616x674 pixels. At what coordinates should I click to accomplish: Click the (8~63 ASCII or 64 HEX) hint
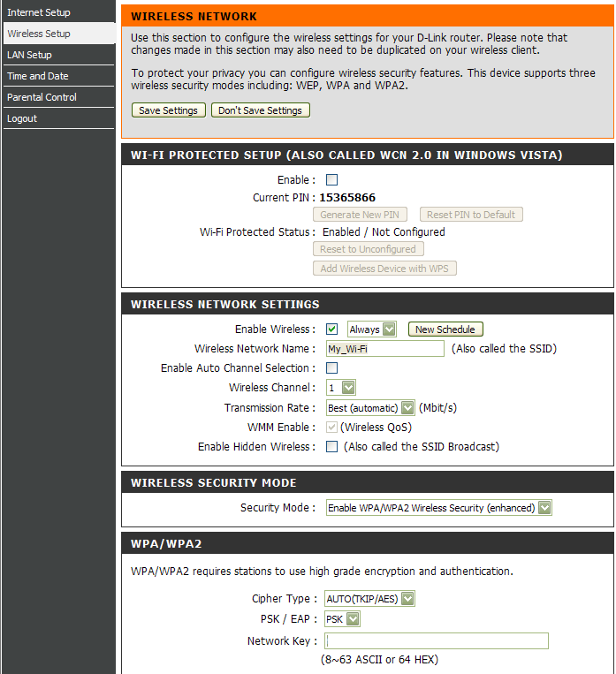pos(379,659)
